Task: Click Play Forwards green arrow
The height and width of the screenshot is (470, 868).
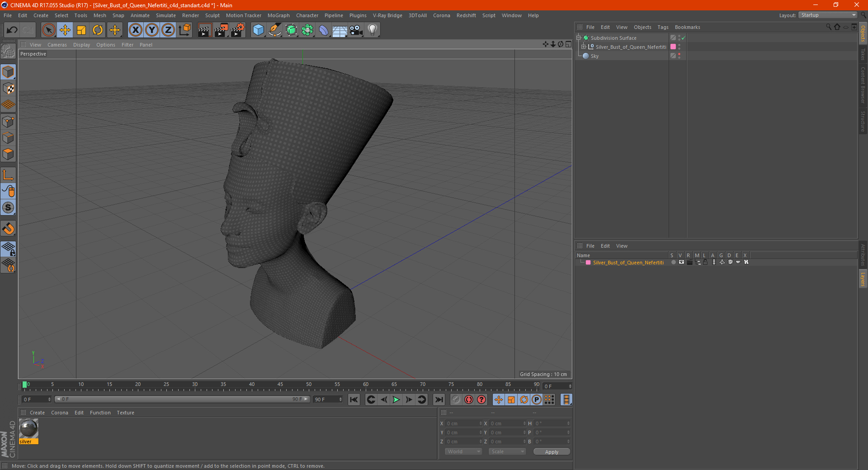Action: [x=396, y=399]
